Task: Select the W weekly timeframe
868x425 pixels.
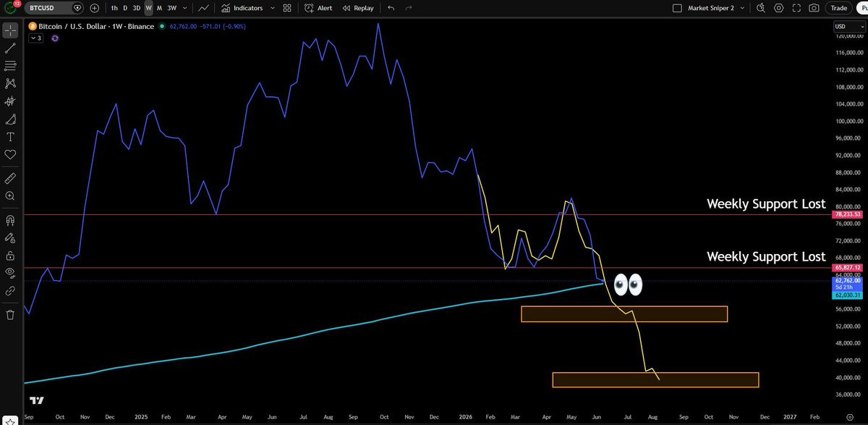Action: [x=148, y=8]
